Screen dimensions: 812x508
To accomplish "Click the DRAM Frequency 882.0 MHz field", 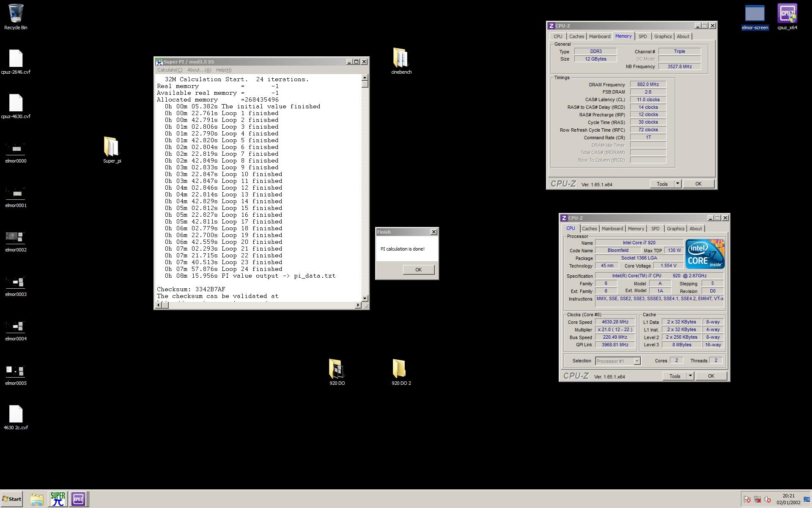I will [648, 85].
